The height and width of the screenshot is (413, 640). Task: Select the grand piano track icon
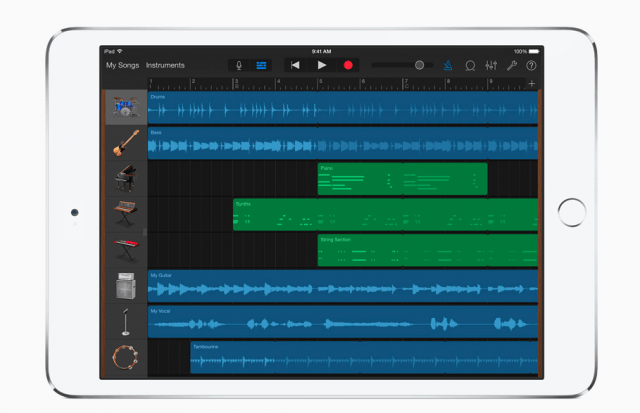[126, 178]
